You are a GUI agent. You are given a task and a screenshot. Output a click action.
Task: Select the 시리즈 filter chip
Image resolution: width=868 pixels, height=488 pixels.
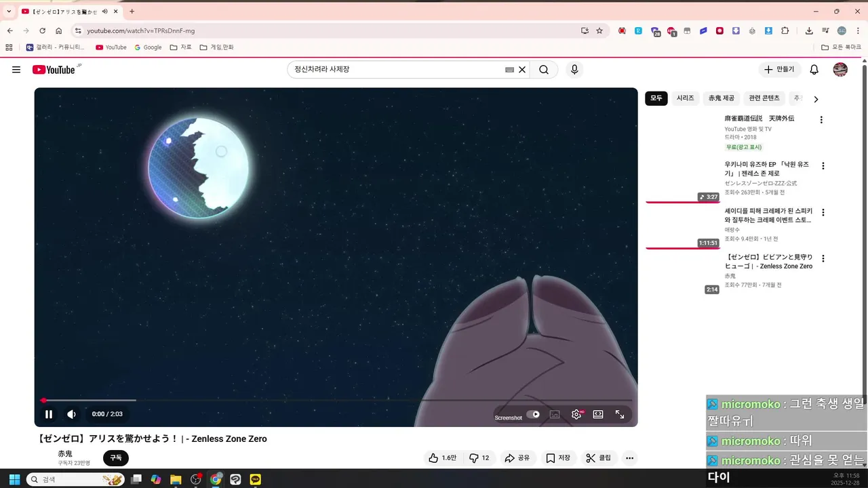pyautogui.click(x=686, y=98)
